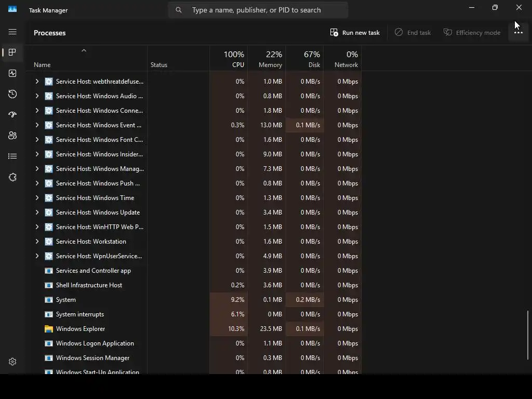Select Service Host: Workstation row name
Screen dimensions: 532x399
pos(91,242)
